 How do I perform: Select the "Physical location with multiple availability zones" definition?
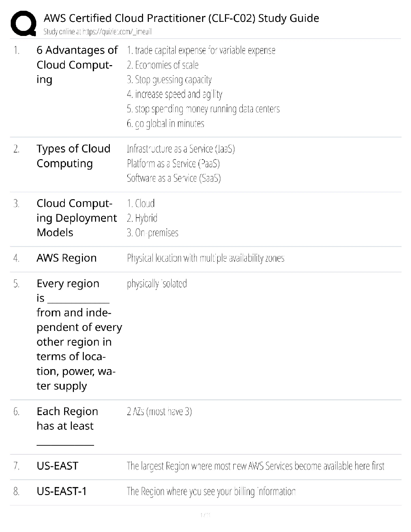pyautogui.click(x=205, y=258)
